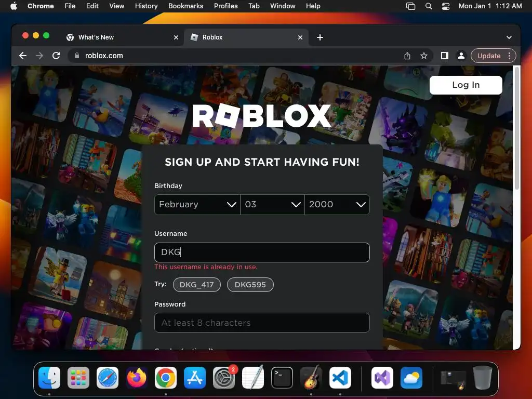Viewport: 532px width, 399px height.
Task: Click the page vertical scrollbar
Action: coord(517,128)
